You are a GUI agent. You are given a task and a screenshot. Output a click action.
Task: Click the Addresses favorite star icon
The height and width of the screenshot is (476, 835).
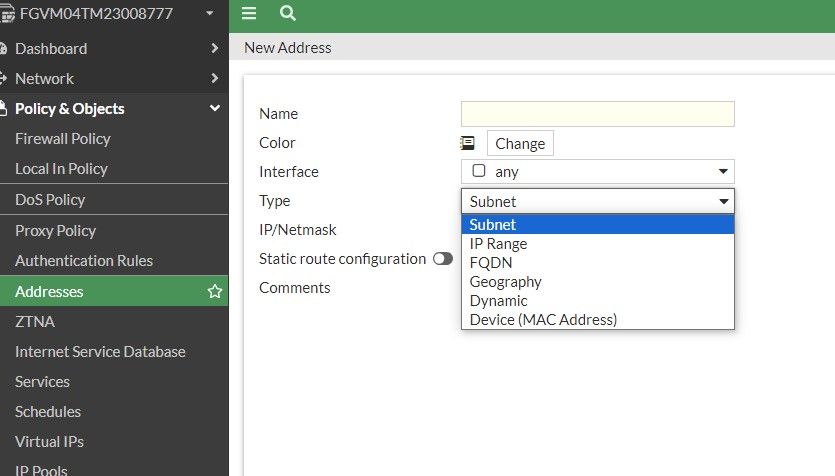tap(214, 291)
